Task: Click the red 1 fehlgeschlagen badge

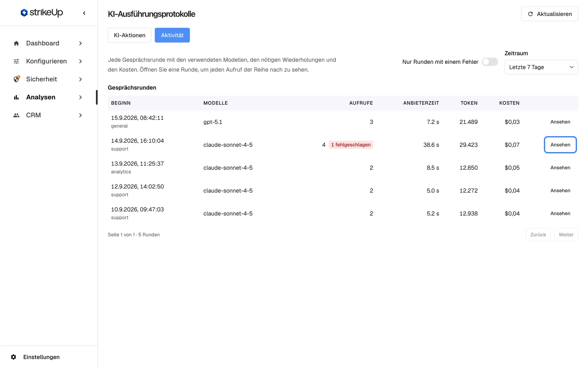Action: (x=351, y=145)
